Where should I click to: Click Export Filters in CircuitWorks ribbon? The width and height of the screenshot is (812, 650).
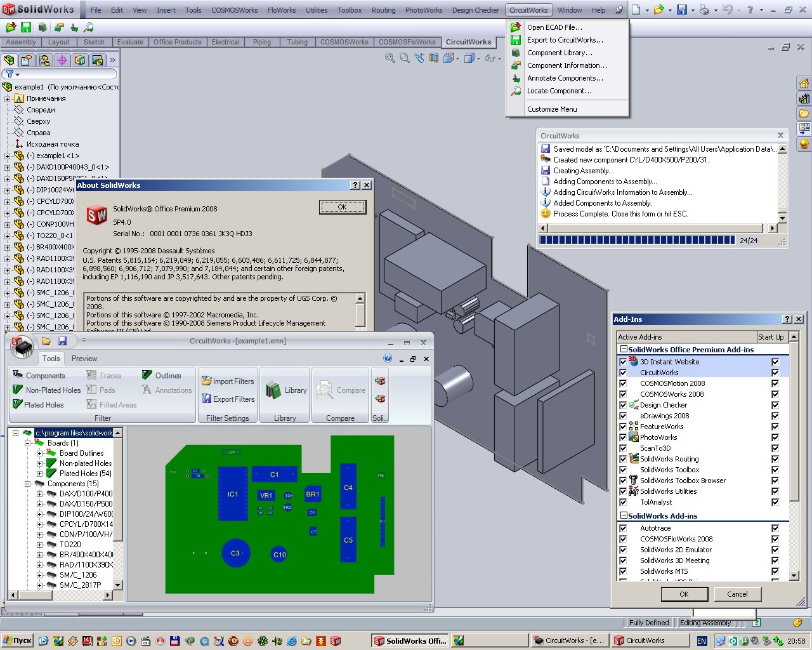coord(228,399)
